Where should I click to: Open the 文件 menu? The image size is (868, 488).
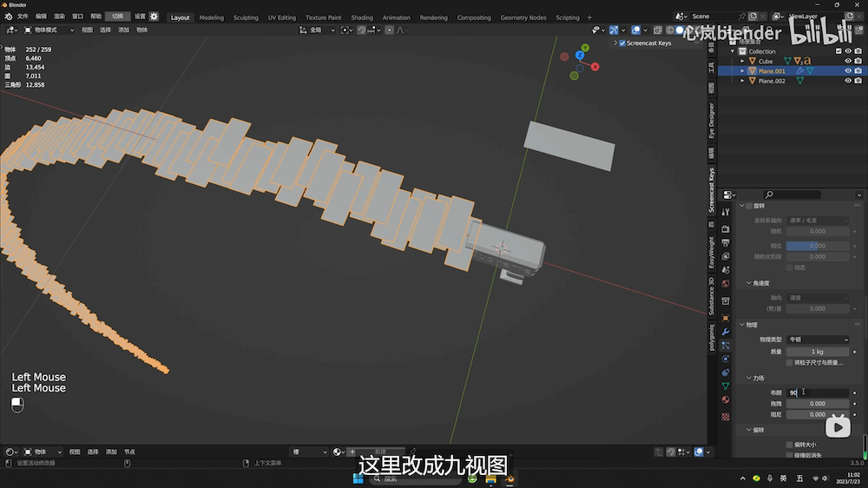coord(23,16)
